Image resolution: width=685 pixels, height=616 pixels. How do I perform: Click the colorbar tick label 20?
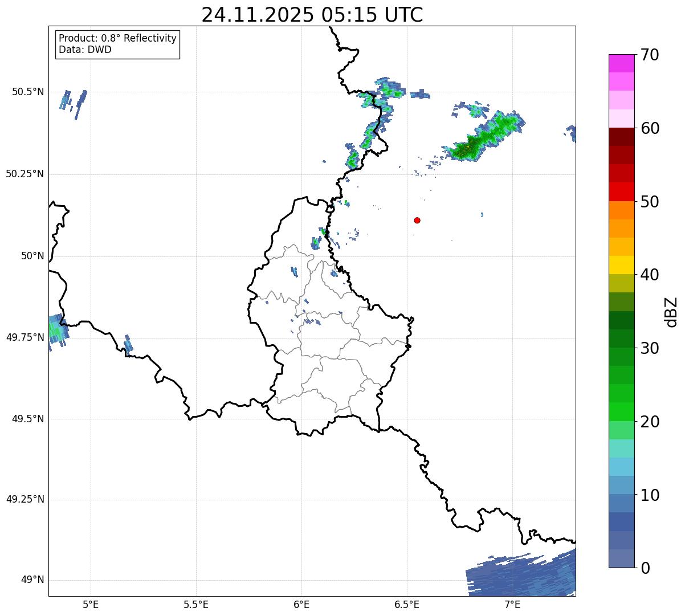(x=649, y=422)
